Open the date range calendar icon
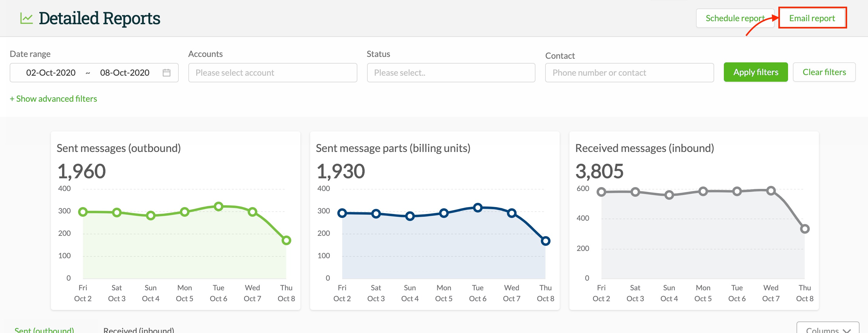 coord(167,73)
